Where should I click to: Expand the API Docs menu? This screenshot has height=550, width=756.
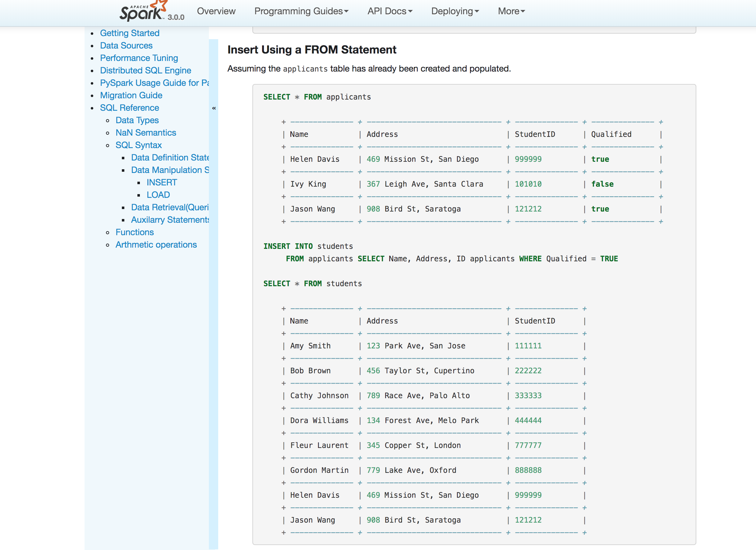tap(390, 11)
